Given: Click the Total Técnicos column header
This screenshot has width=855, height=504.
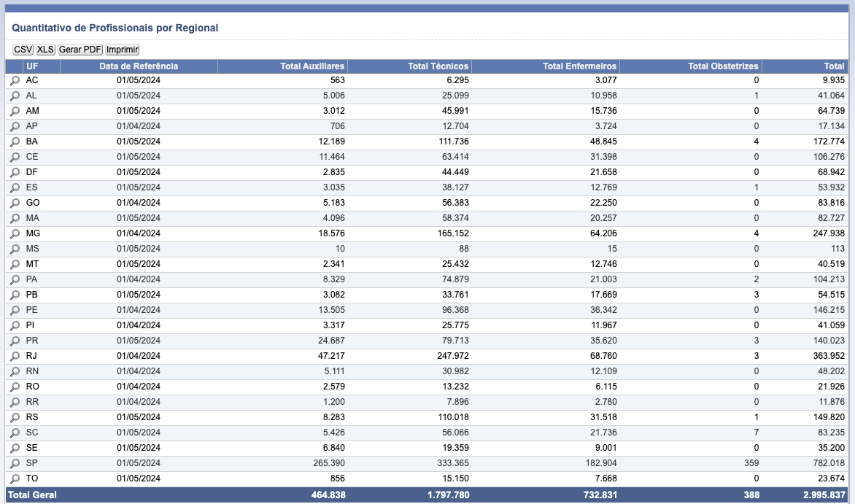Looking at the screenshot, I should tap(438, 66).
